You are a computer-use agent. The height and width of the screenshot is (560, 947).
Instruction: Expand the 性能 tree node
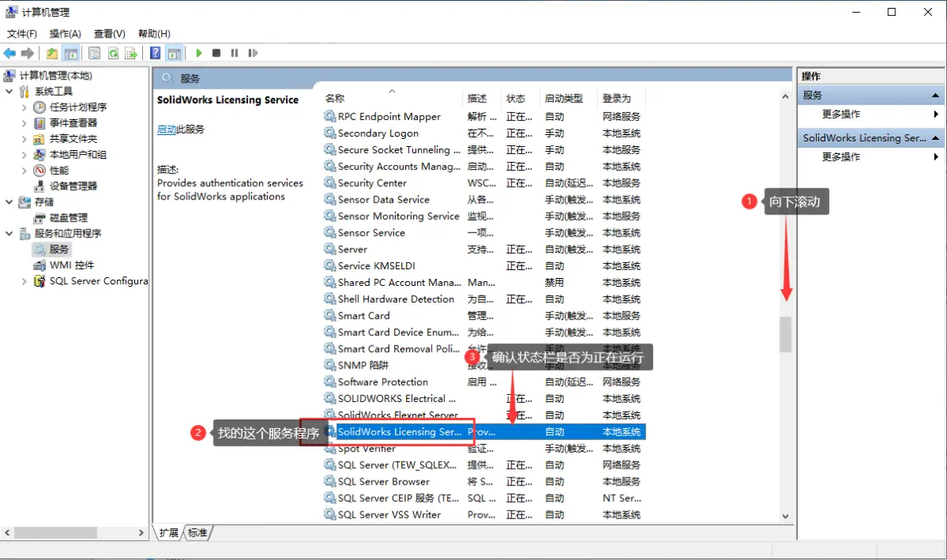coord(24,170)
